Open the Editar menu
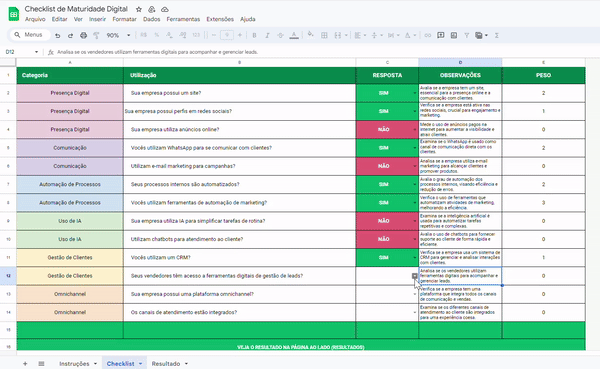The width and height of the screenshot is (600, 369). tap(59, 19)
